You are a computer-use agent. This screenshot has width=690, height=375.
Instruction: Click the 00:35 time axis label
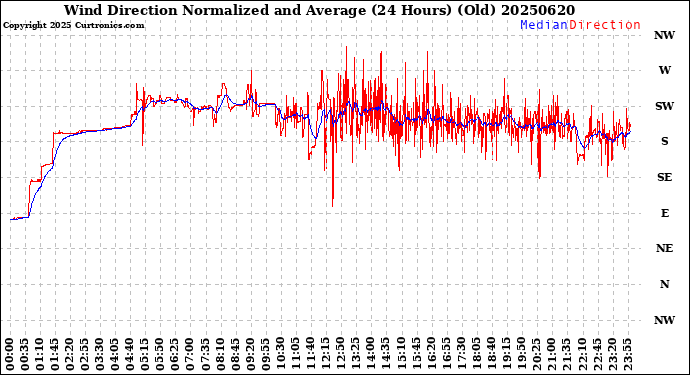click(x=25, y=355)
